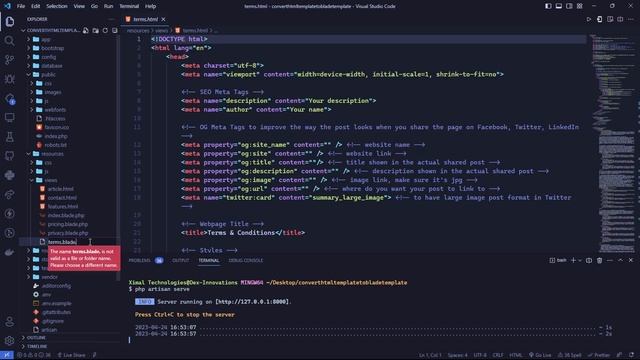
Task: Open the Search view in activity bar
Action: click(x=9, y=40)
